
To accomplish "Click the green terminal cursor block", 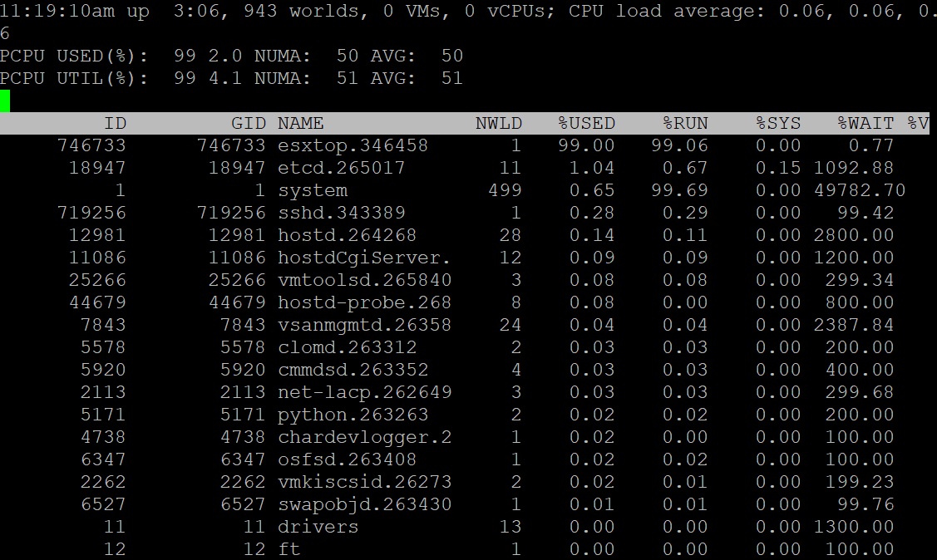I will click(x=5, y=101).
